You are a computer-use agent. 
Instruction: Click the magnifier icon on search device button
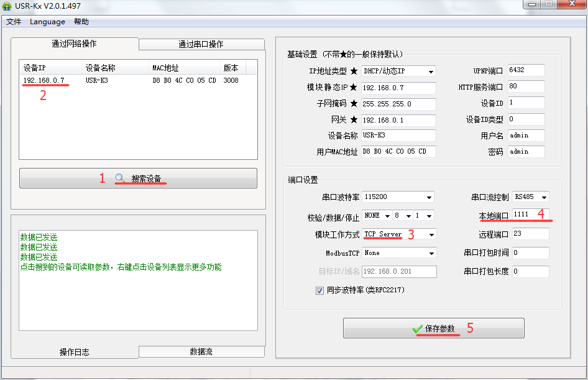point(121,178)
